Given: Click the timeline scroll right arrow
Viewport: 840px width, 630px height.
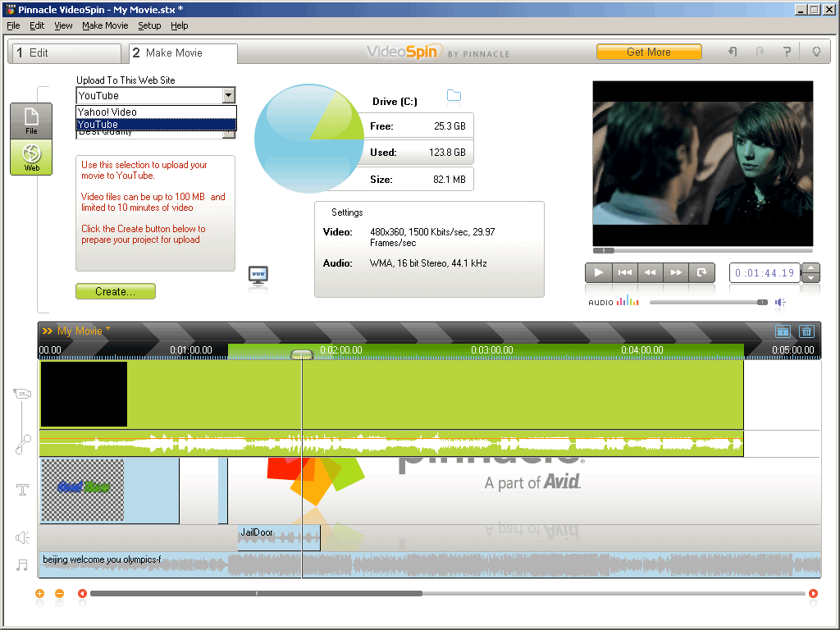Looking at the screenshot, I should pyautogui.click(x=813, y=594).
